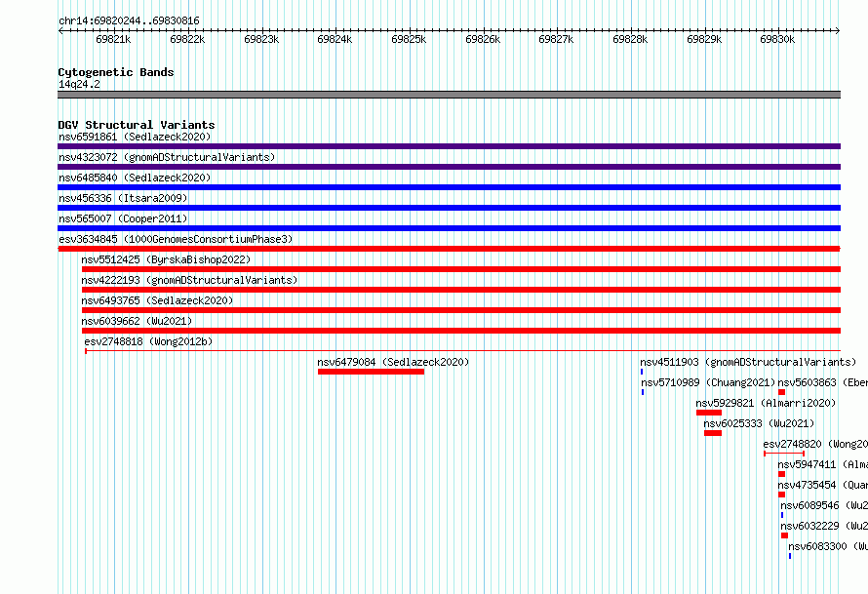Click the red bar under esv3634845

pos(449,249)
